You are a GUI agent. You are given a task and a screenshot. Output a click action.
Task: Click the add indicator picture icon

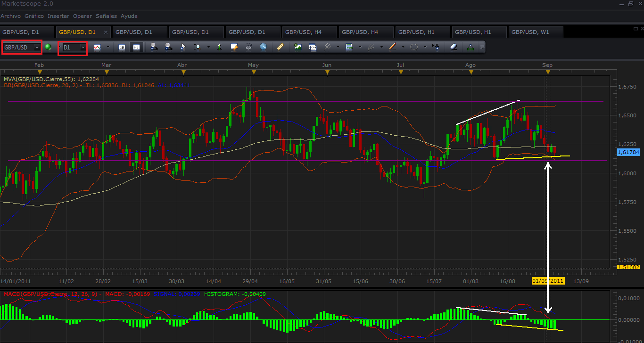tap(298, 47)
